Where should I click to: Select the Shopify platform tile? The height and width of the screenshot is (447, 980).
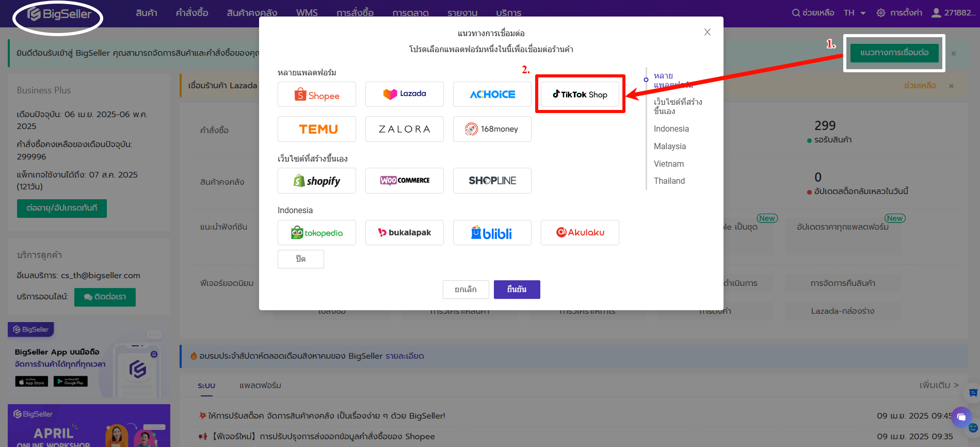tap(317, 181)
